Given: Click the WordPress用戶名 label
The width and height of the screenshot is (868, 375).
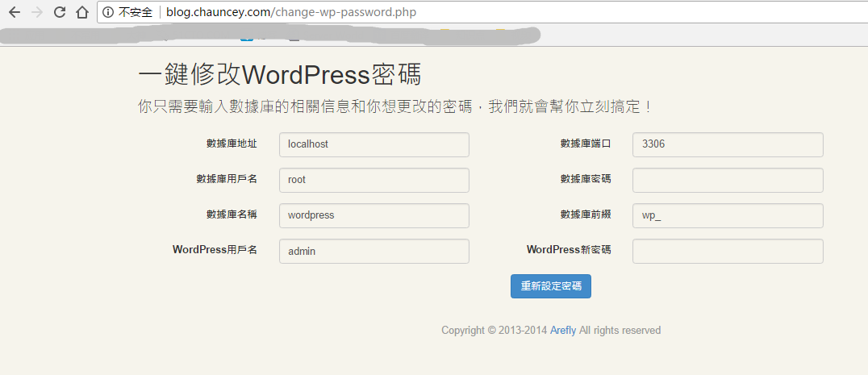Looking at the screenshot, I should click(x=215, y=249).
